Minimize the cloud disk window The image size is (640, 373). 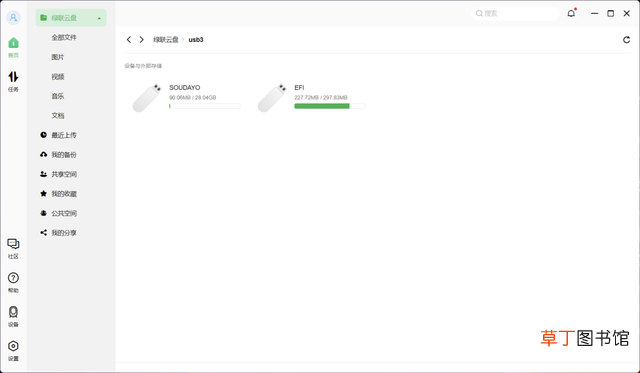tap(595, 13)
